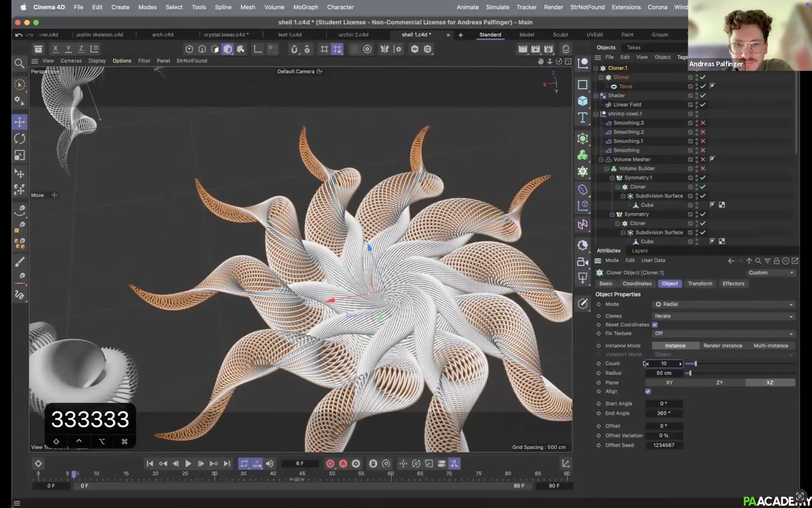Click the Attributes back arrow
This screenshot has height=508, width=812.
(731, 261)
